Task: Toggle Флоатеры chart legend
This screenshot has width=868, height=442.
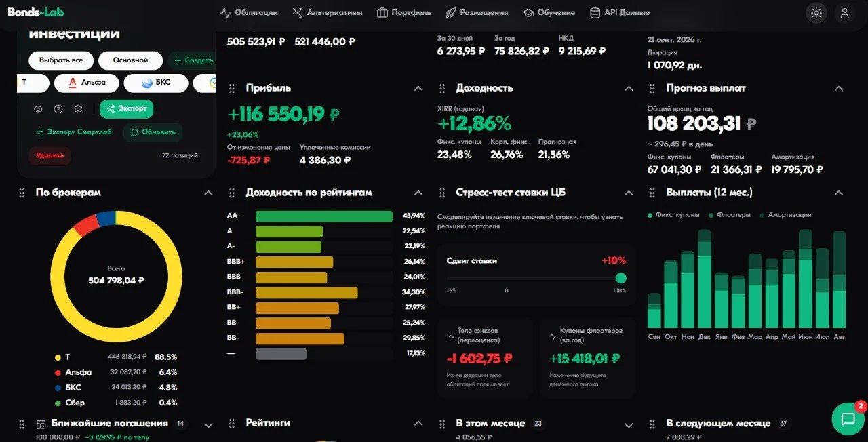Action: coord(730,215)
